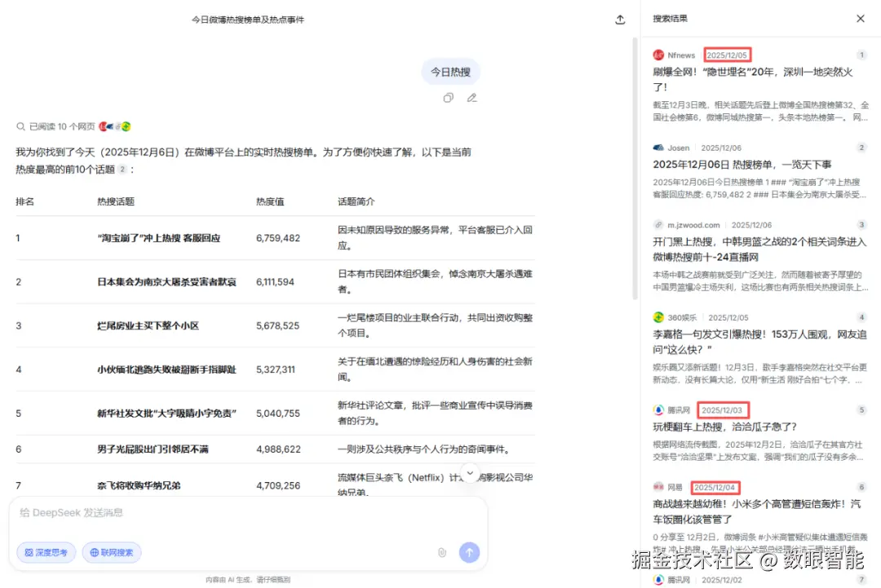Viewport: 881px width, 588px height.
Task: Open result "玩梗翻车上热搜，洽洽瓜子急了？"
Action: [725, 427]
